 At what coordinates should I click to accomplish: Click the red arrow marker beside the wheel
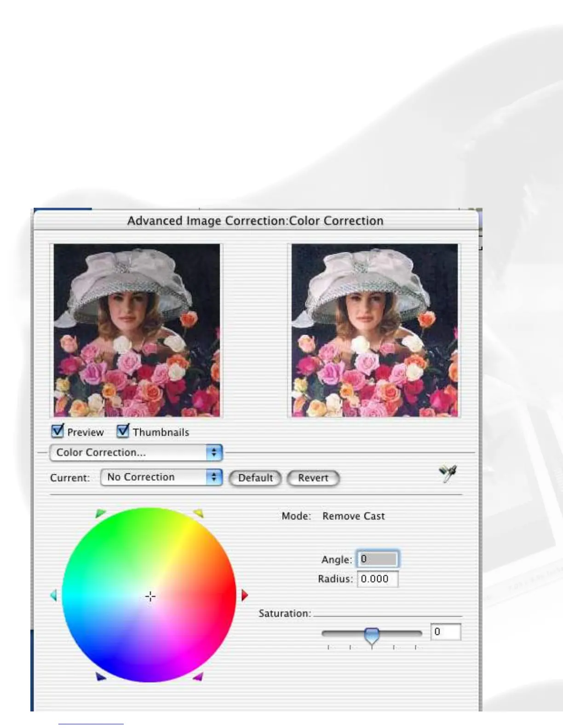coord(245,595)
